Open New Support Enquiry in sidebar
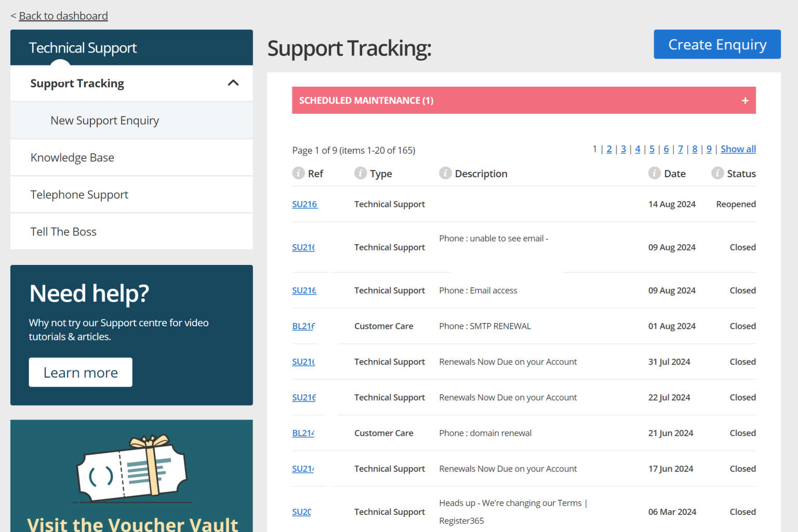 click(131, 121)
